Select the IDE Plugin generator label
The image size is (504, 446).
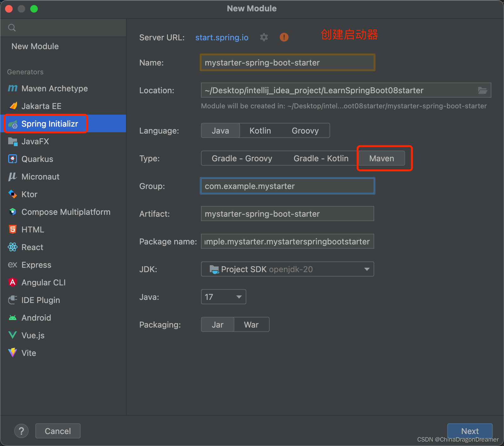pyautogui.click(x=41, y=300)
